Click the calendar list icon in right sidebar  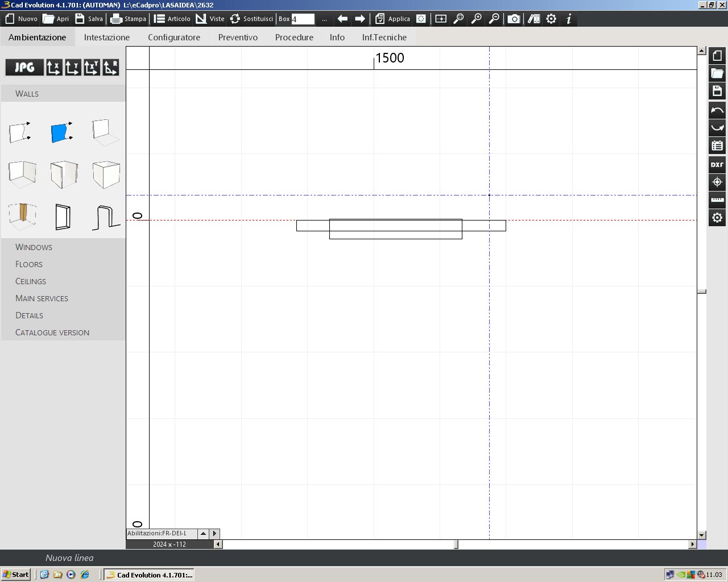[x=717, y=145]
